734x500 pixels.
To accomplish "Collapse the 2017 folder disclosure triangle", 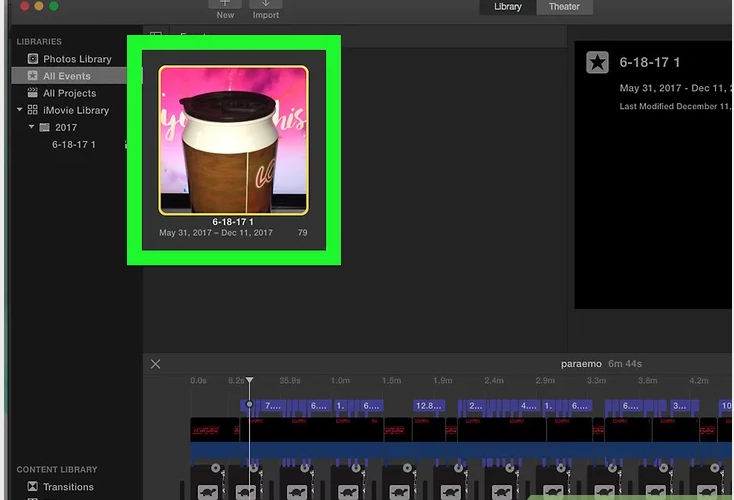I will click(31, 127).
